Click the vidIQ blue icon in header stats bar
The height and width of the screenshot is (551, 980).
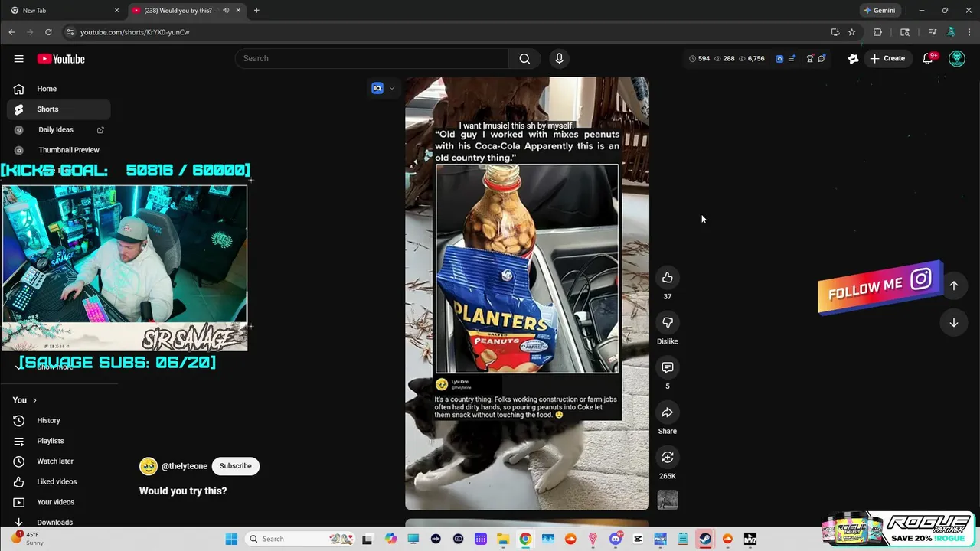coord(779,58)
